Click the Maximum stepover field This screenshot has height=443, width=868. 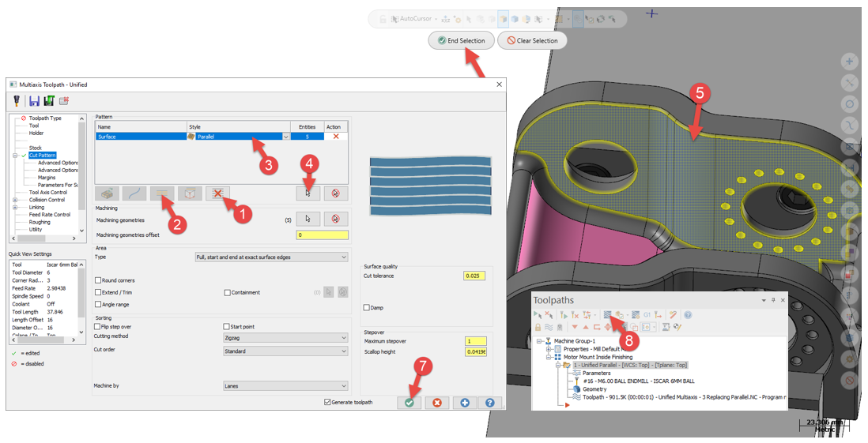pos(476,341)
